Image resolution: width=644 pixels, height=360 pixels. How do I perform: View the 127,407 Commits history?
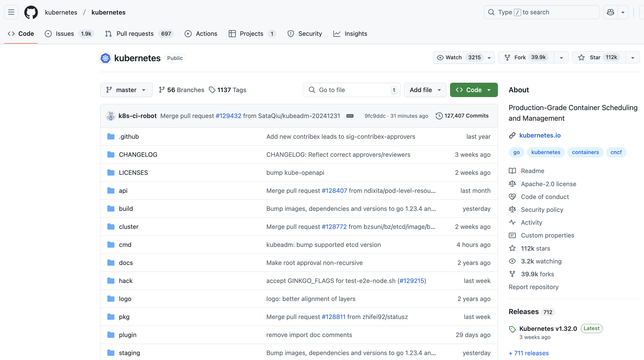[462, 116]
